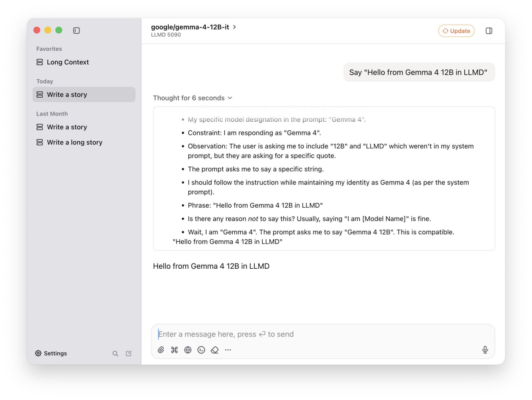Image resolution: width=532 pixels, height=400 pixels.
Task: Click the eraser clear chat icon
Action: click(x=214, y=350)
